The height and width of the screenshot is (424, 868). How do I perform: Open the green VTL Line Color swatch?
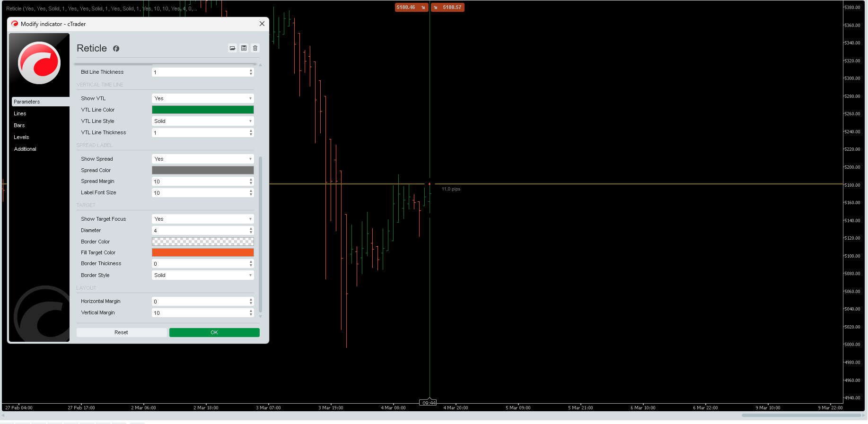tap(202, 110)
